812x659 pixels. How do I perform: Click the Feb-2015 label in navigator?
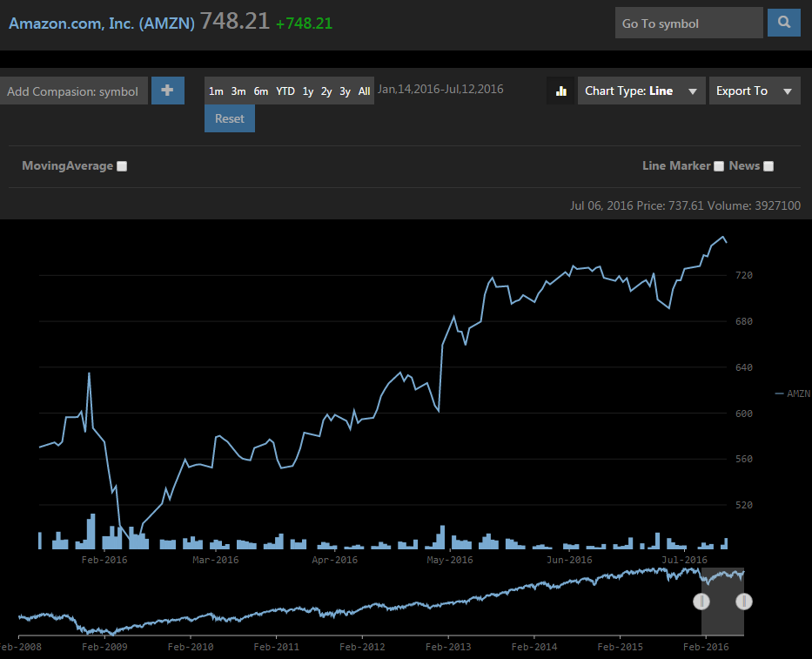pos(620,647)
